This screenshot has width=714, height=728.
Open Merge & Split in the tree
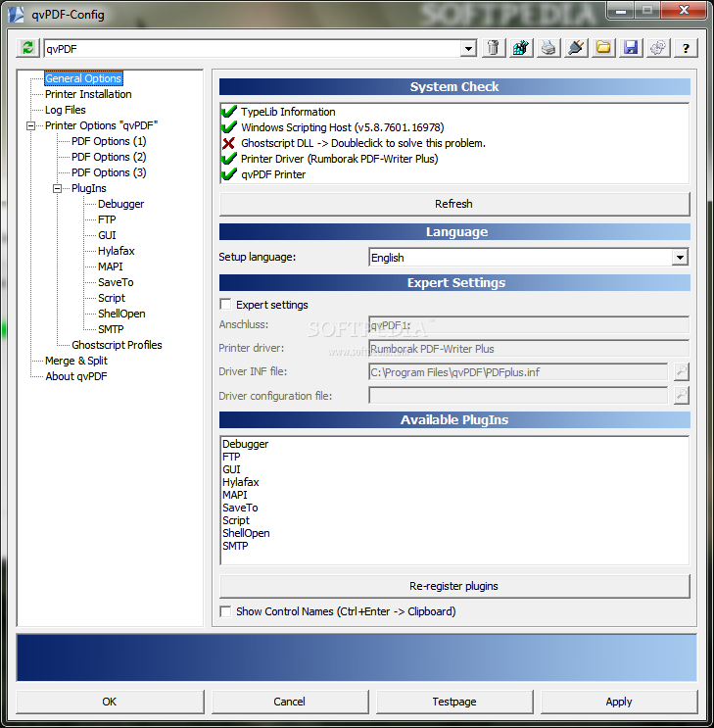coord(76,361)
